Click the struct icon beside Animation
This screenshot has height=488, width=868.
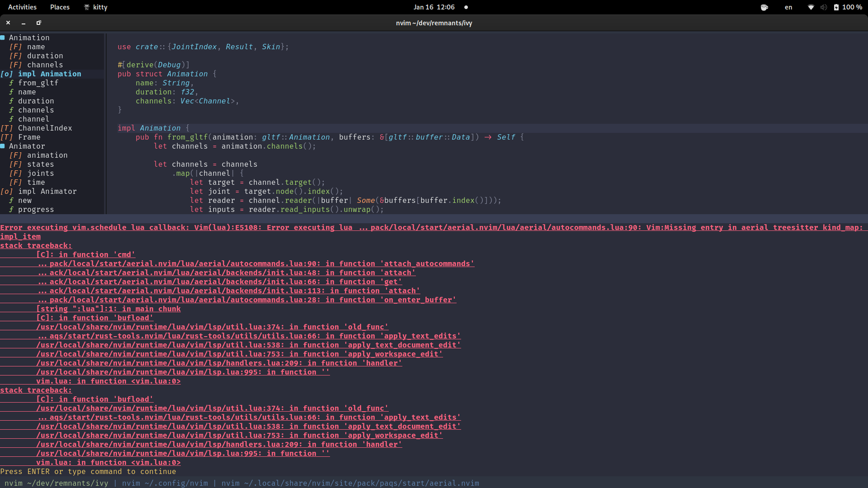4,38
